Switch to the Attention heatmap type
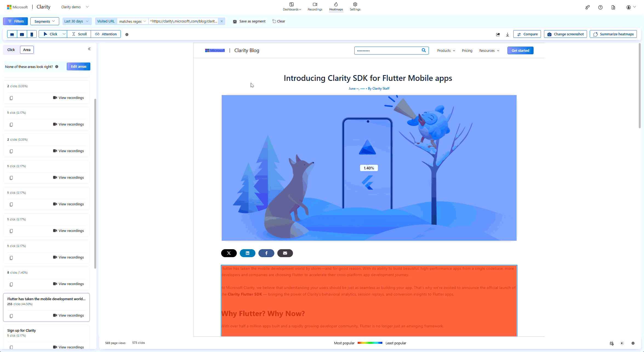 click(106, 34)
